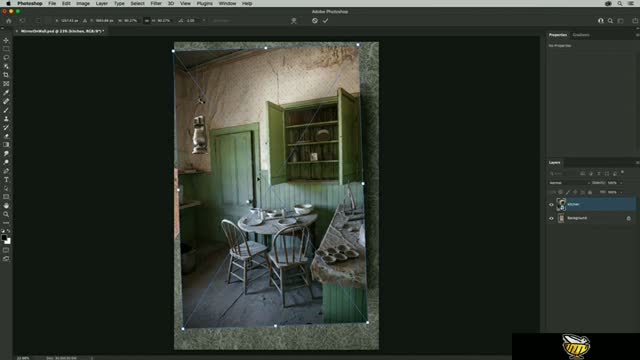Select the Crop tool
This screenshot has height=360, width=640.
[6, 75]
